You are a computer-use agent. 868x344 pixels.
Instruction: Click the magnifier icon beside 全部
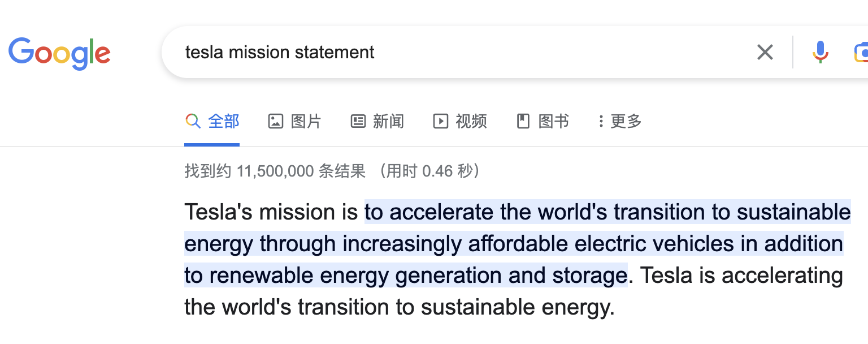[x=193, y=121]
